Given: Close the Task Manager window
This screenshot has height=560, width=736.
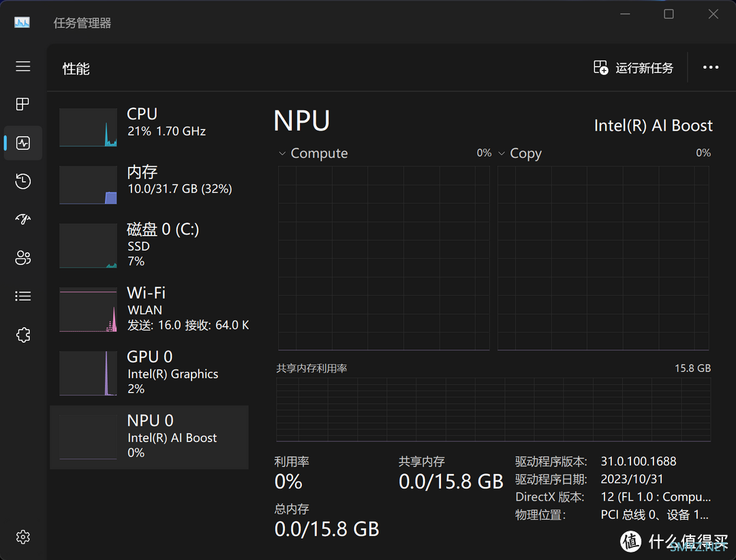Looking at the screenshot, I should coord(713,14).
